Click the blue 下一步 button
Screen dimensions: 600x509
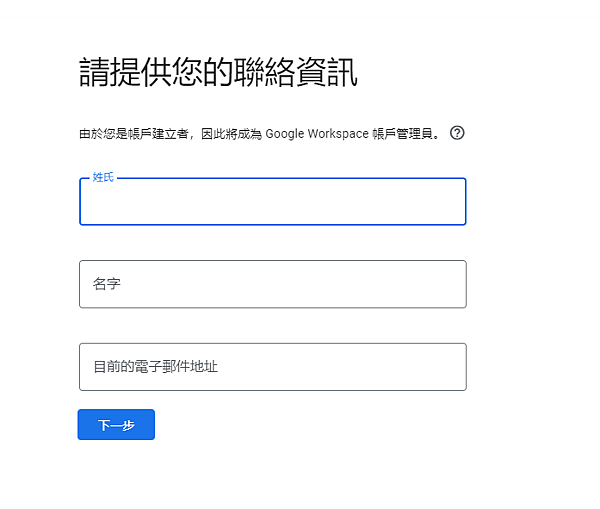(x=116, y=424)
